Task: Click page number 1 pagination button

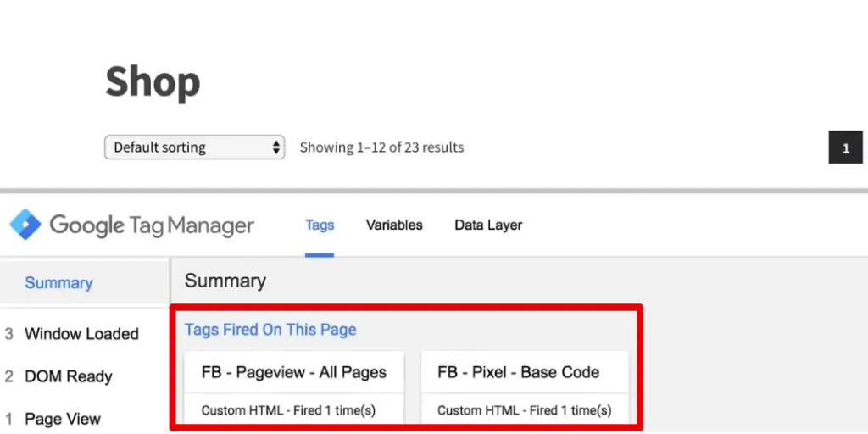Action: (x=845, y=147)
